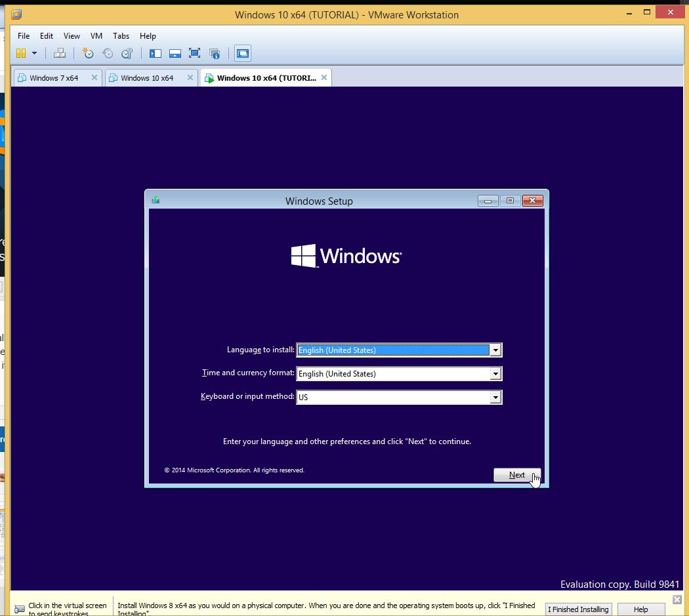
Task: Click the Revert to snapshot icon
Action: point(108,54)
